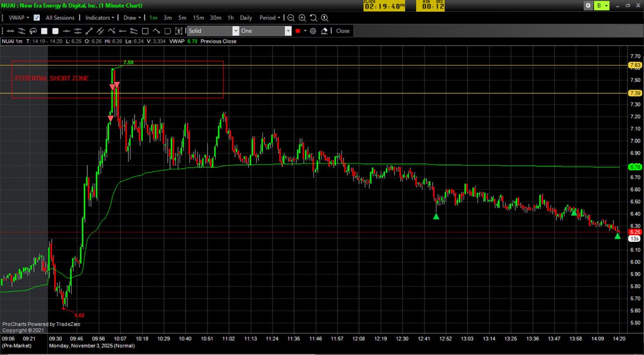Switch to the 5m timeframe
Screen dimensions: 644x355
pyautogui.click(x=182, y=17)
